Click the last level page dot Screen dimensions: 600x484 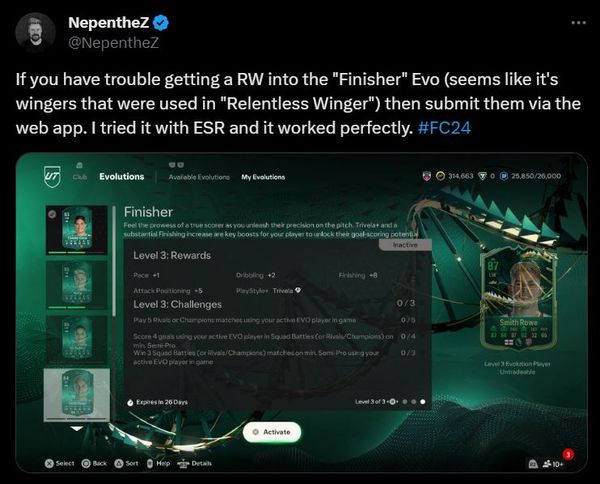point(422,402)
